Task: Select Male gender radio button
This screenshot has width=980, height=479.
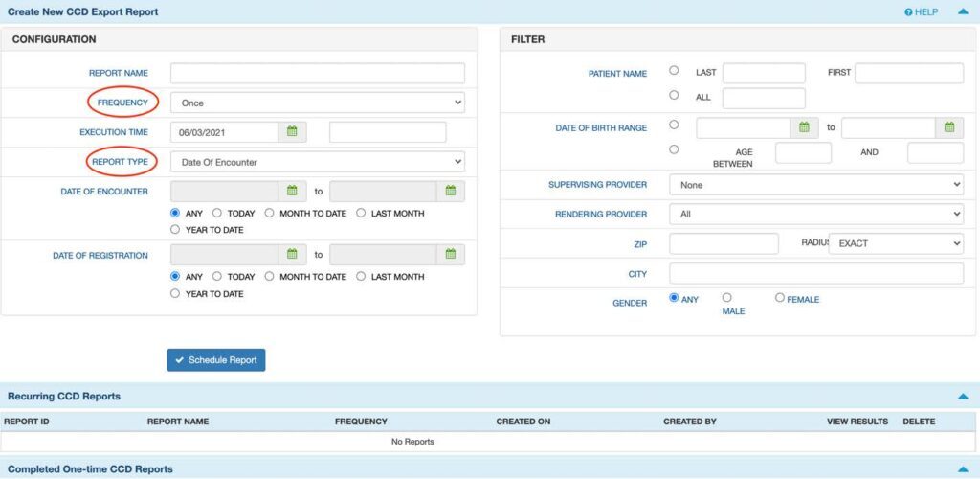Action: (x=727, y=298)
